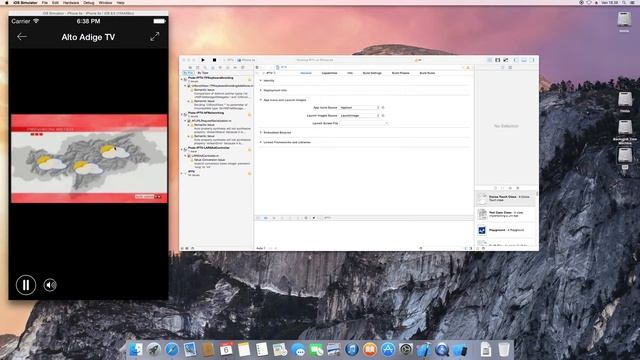The image size is (640, 360).
Task: Click the Xcode Stop button
Action: tap(214, 60)
